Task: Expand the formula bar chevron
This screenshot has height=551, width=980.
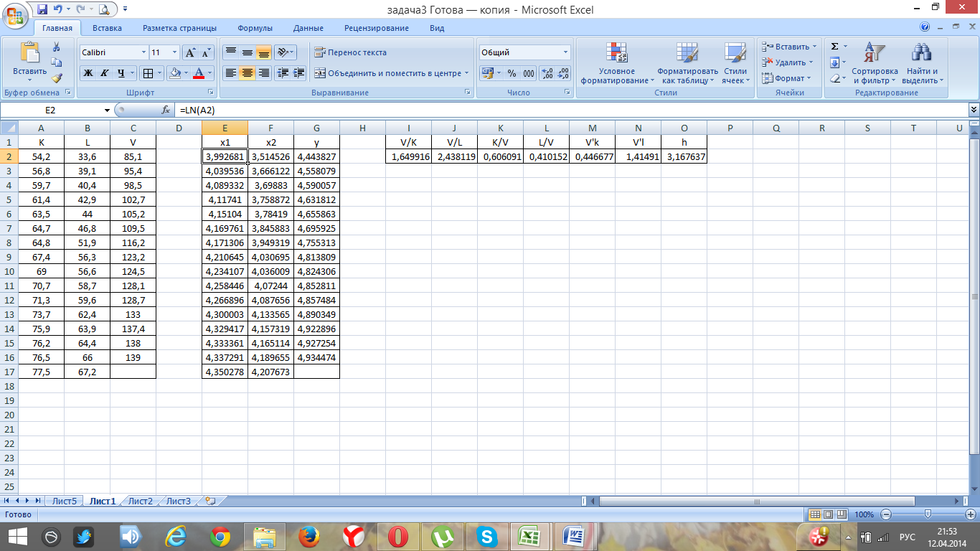Action: click(974, 110)
